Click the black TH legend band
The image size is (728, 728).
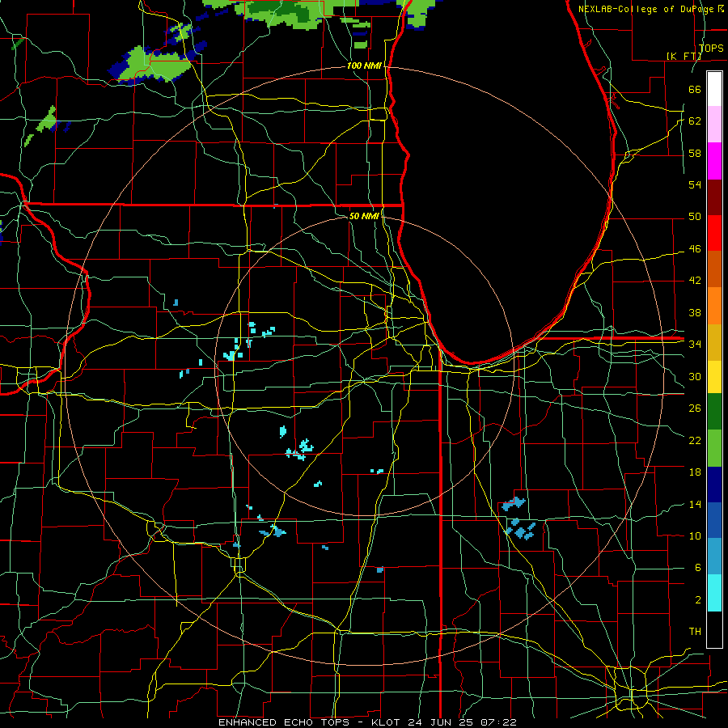pos(714,629)
